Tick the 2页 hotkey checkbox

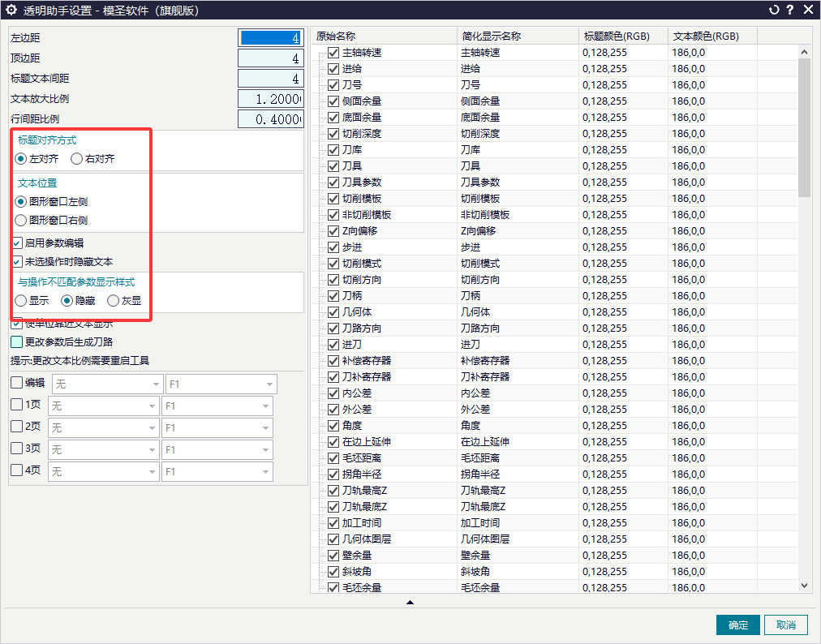pyautogui.click(x=17, y=426)
